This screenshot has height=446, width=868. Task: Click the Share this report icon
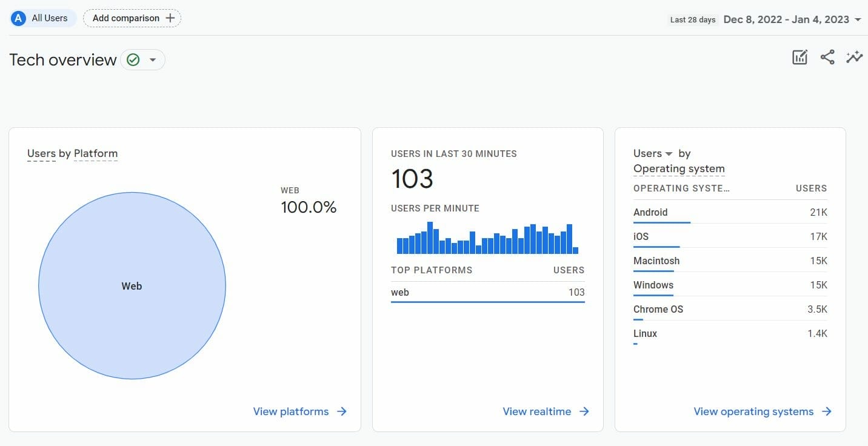tap(827, 56)
